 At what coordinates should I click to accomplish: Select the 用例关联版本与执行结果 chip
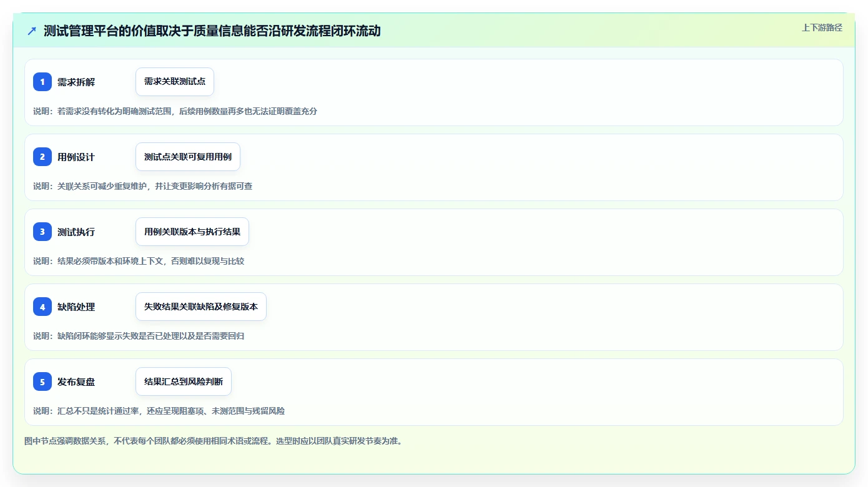coord(192,232)
